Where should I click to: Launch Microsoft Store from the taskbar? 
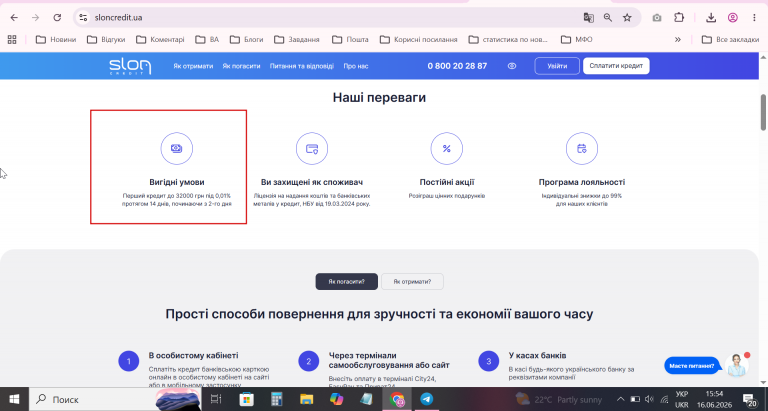pyautogui.click(x=246, y=399)
